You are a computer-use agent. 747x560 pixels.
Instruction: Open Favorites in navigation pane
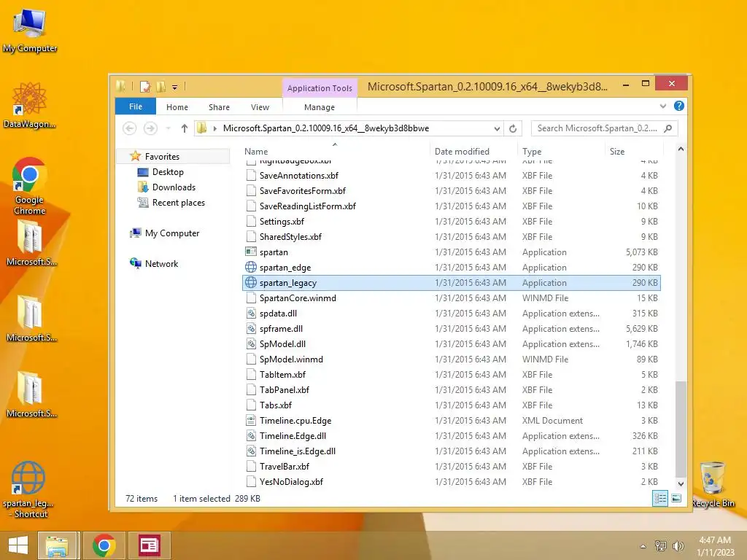[162, 157]
